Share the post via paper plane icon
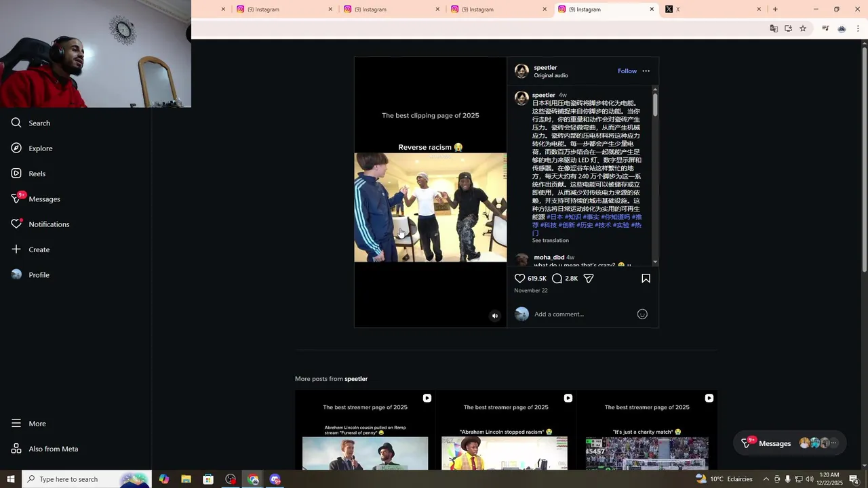 [589, 279]
